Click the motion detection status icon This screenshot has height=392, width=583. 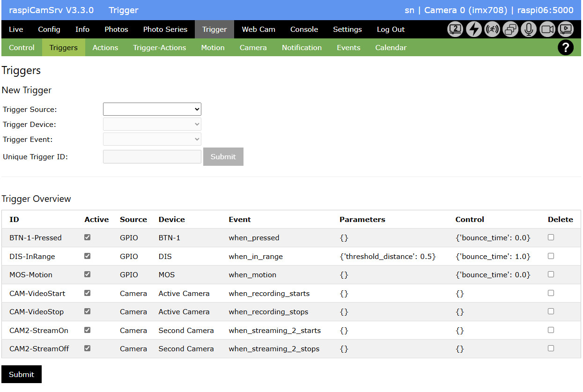click(492, 30)
